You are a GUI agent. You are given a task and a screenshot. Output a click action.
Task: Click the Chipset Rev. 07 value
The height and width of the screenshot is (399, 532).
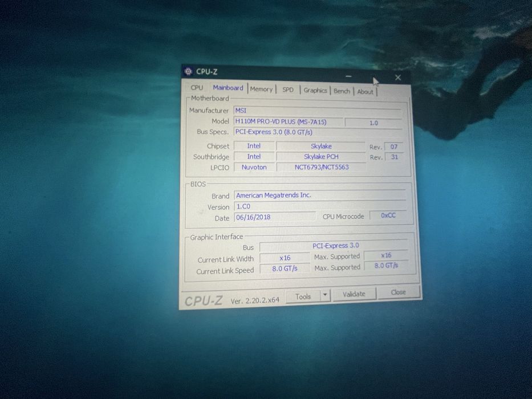pyautogui.click(x=393, y=147)
